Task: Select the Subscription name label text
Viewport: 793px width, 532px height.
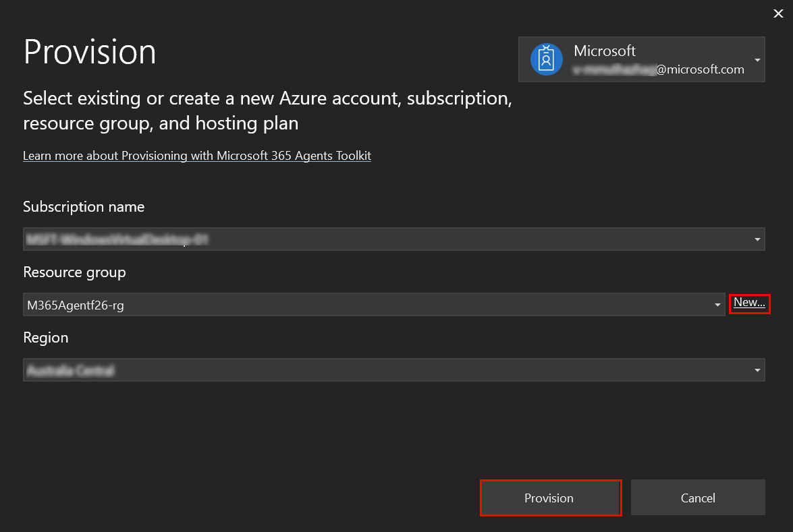Action: click(84, 206)
